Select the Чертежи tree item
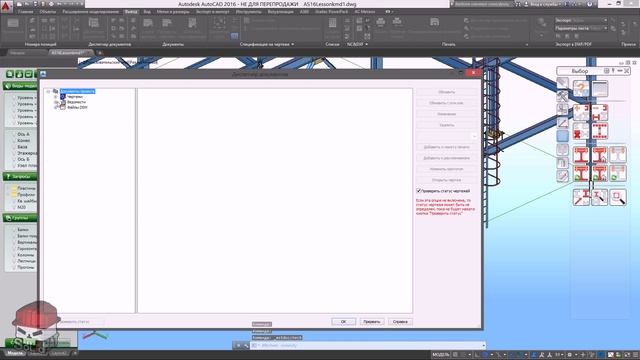 [75, 97]
